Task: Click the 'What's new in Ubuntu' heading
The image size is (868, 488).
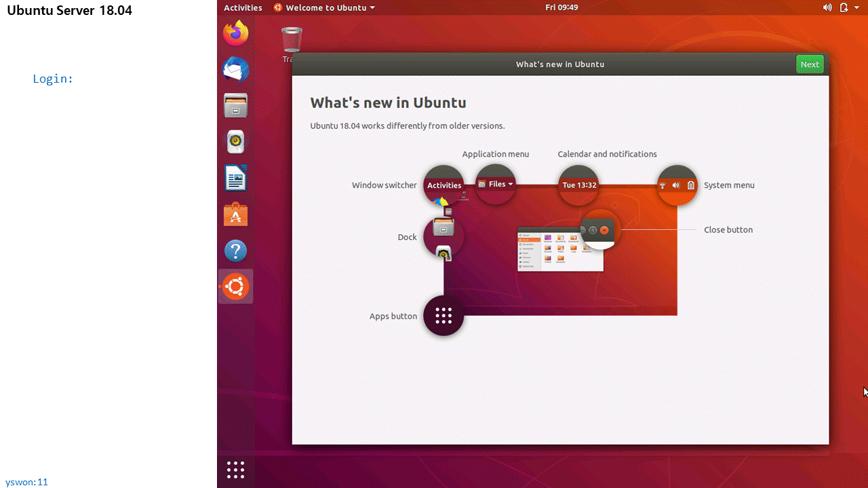Action: point(388,103)
